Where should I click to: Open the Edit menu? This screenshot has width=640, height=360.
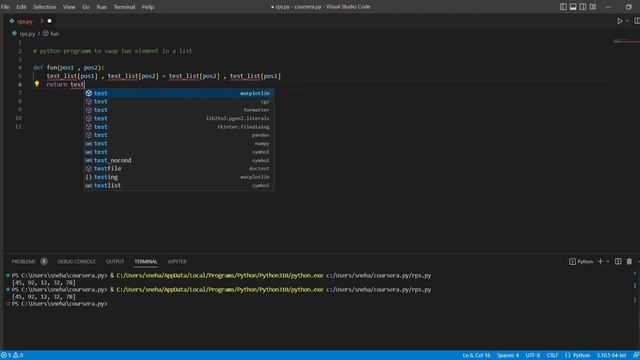pos(21,7)
